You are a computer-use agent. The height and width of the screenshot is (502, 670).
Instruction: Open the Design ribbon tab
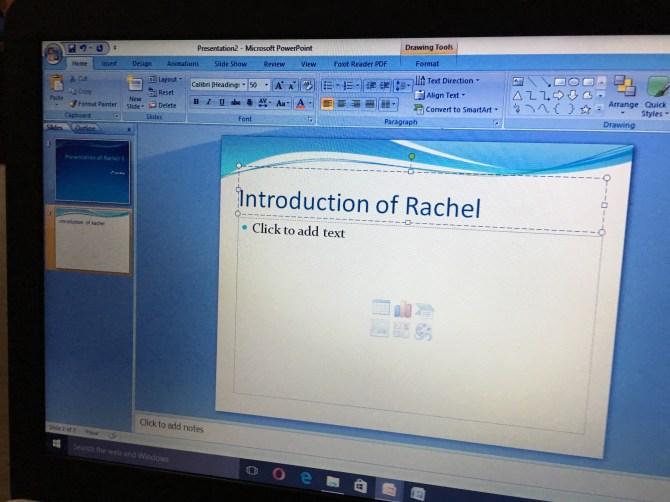[142, 64]
